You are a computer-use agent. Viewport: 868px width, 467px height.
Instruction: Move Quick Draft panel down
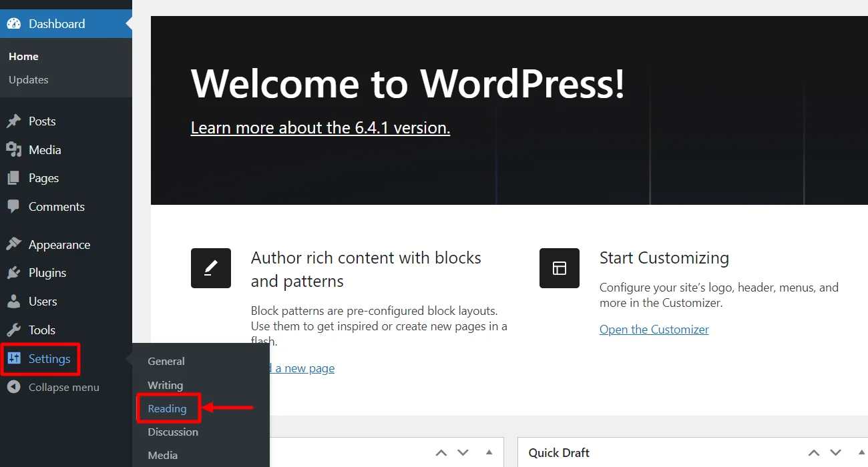tap(835, 453)
